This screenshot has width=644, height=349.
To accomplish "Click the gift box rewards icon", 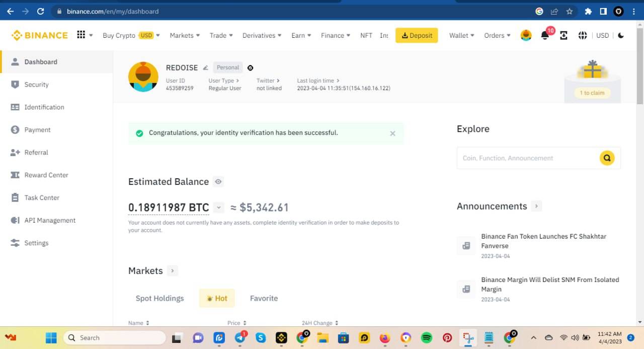I will [592, 71].
